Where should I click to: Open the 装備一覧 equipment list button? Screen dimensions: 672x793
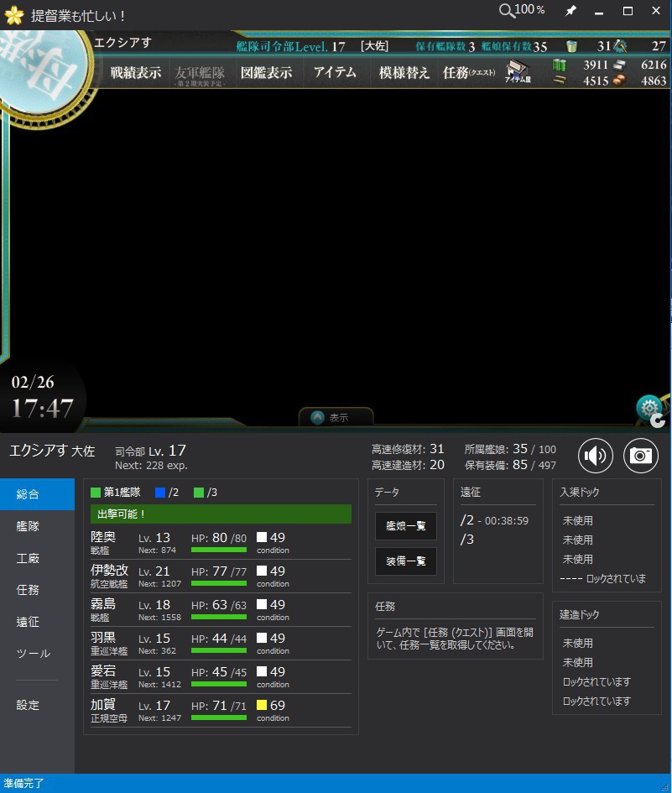pos(405,561)
